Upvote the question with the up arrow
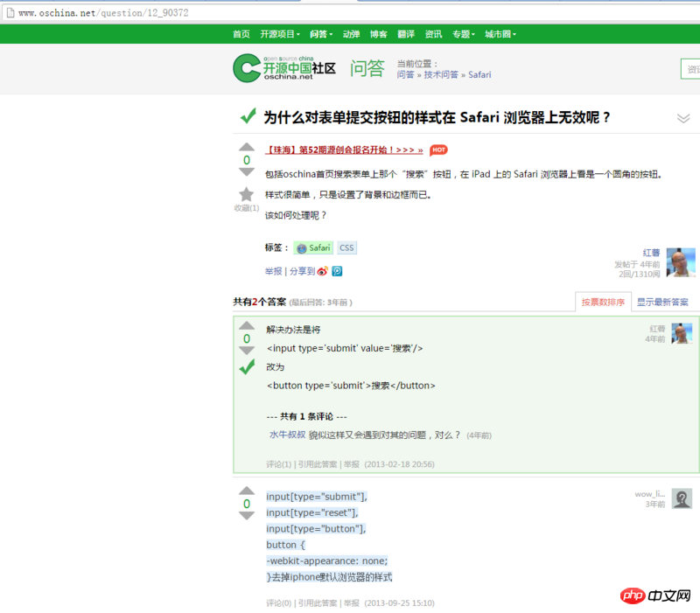Image resolution: width=700 pixels, height=613 pixels. (x=247, y=147)
